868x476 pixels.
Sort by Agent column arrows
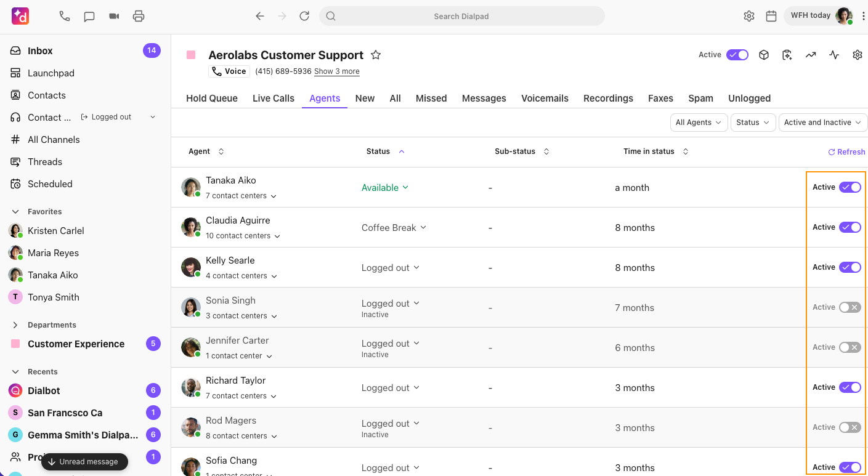click(x=221, y=151)
